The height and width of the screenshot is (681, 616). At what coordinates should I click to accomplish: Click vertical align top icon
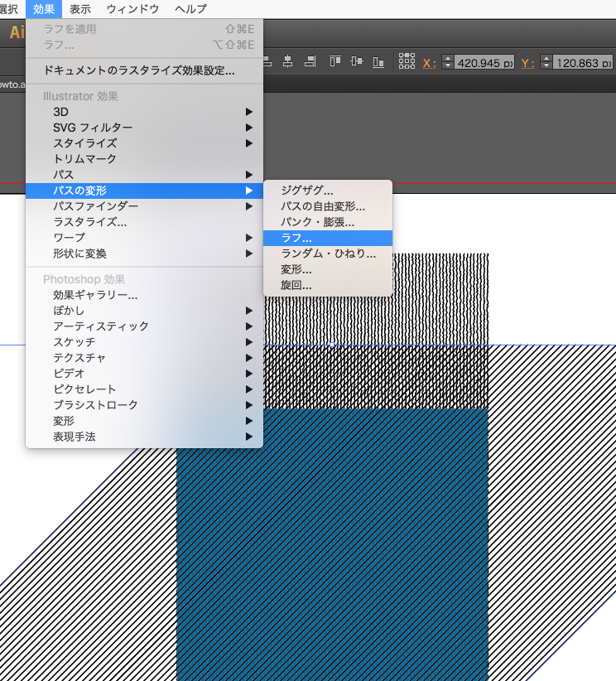point(334,61)
